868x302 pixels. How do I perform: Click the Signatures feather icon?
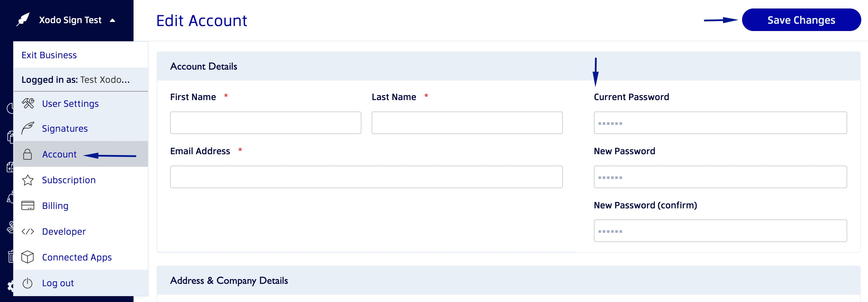[x=28, y=128]
